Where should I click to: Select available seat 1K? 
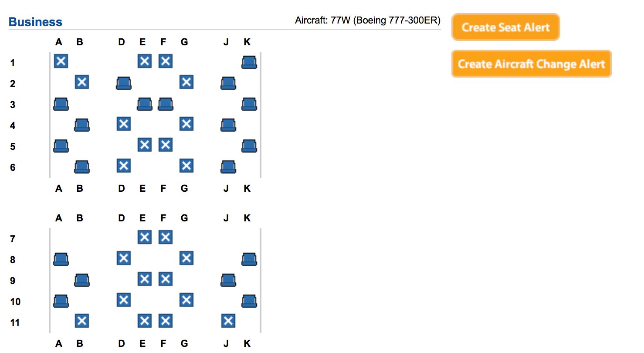click(x=249, y=62)
